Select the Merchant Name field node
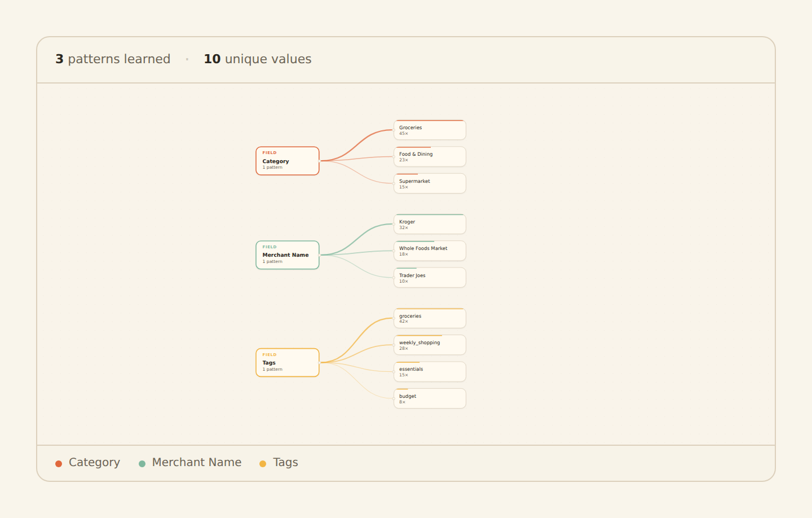This screenshot has width=812, height=518. [x=288, y=255]
